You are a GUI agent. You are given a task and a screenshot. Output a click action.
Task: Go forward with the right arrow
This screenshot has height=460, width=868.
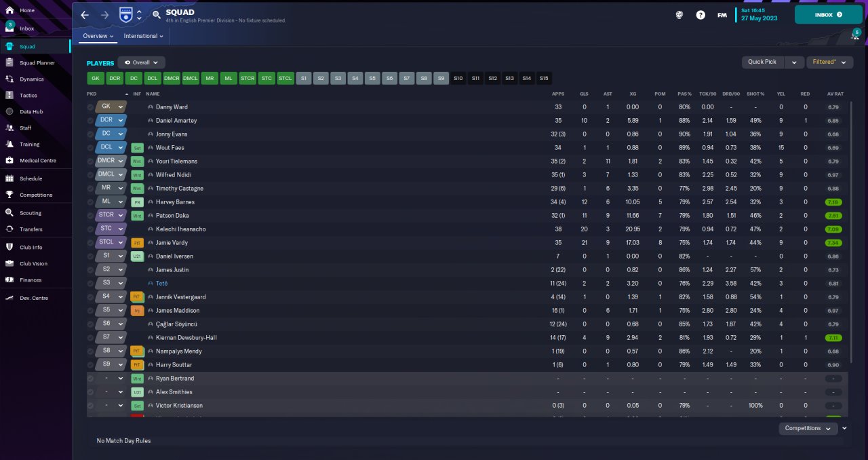tap(104, 14)
